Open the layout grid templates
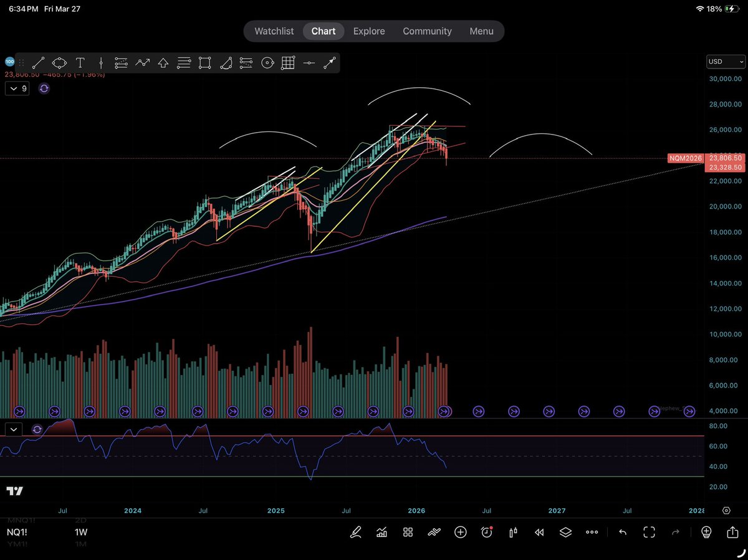 (408, 532)
